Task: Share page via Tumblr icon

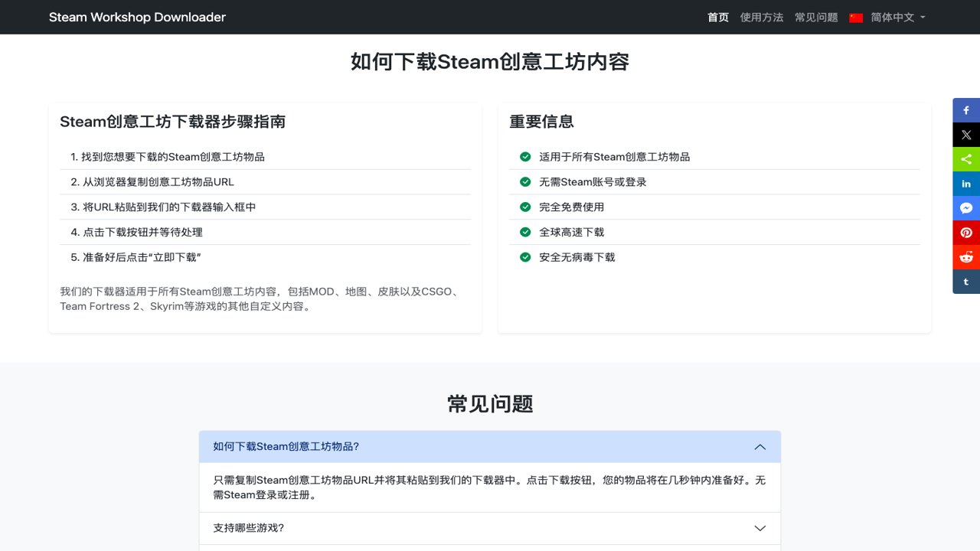Action: (966, 282)
